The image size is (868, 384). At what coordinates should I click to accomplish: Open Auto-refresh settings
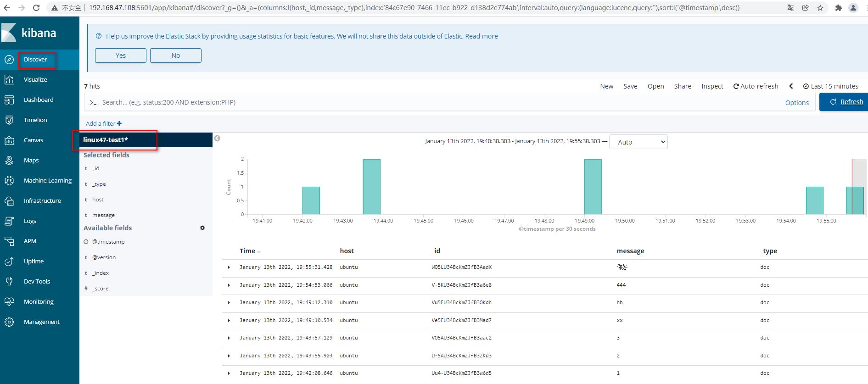pos(756,86)
